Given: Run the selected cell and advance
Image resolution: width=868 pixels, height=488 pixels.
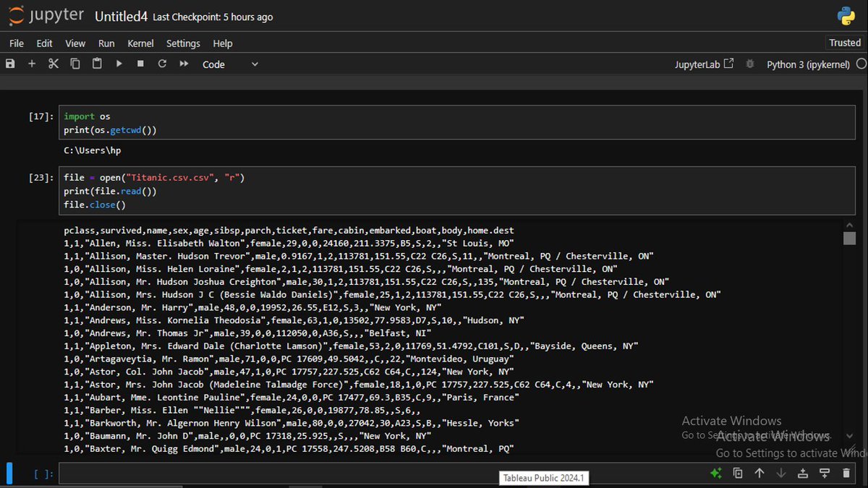Looking at the screenshot, I should pyautogui.click(x=119, y=64).
